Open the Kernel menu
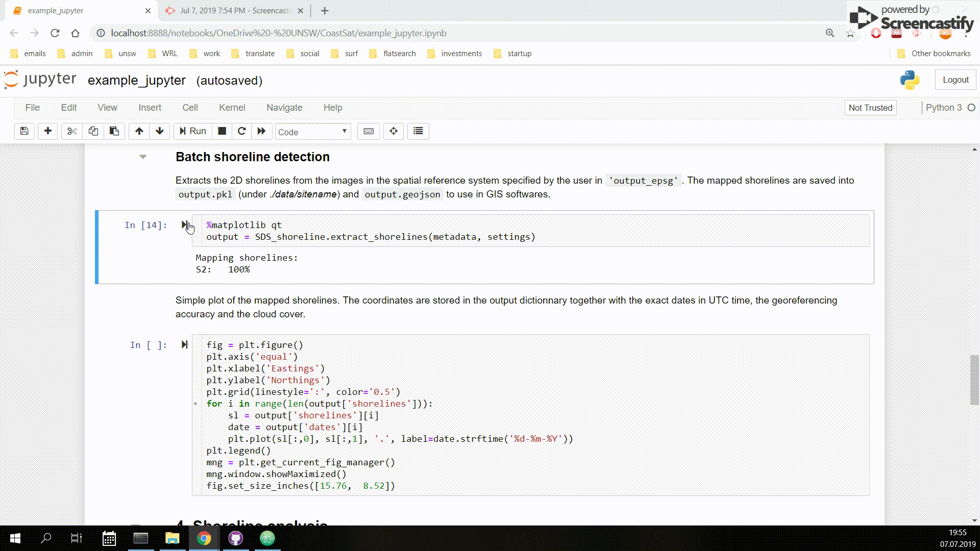 [x=232, y=108]
